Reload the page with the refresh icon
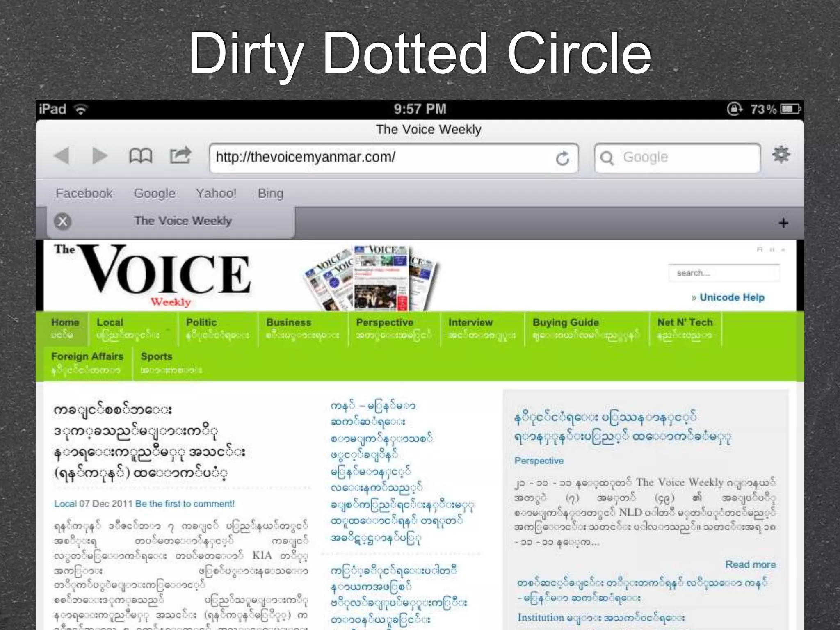The width and height of the screenshot is (840, 630). pos(562,158)
